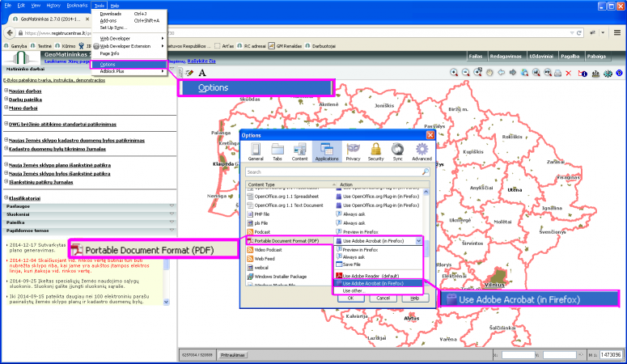The width and height of the screenshot is (627, 364).
Task: Select Downloads from the Tools menu
Action: click(x=129, y=14)
